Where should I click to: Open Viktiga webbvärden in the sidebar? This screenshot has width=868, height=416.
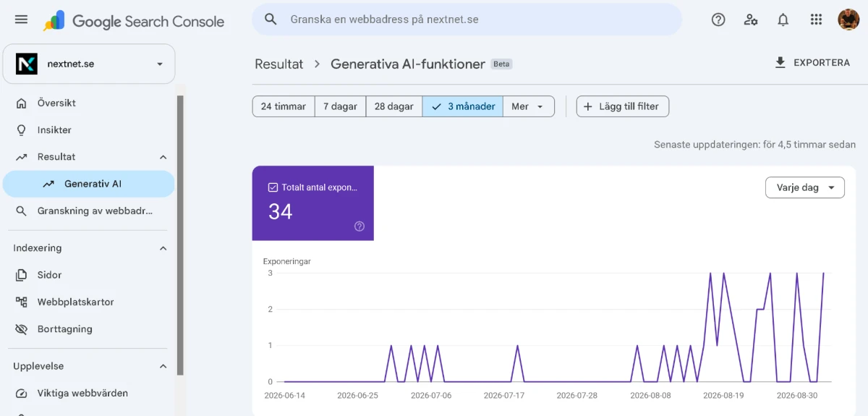click(x=88, y=394)
